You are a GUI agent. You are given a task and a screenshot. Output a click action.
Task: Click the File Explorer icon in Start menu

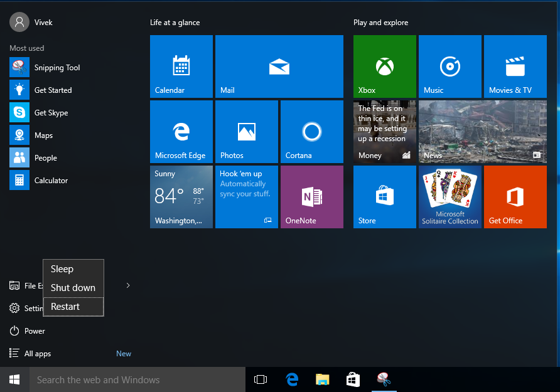click(14, 285)
